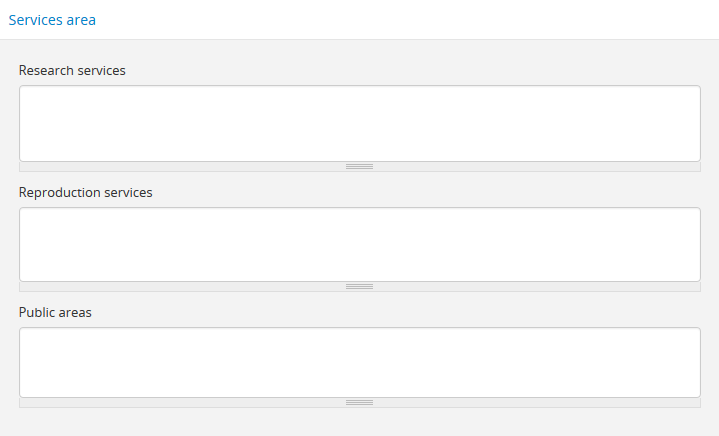Focus the Reproduction services text area
The height and width of the screenshot is (436, 719).
pos(359,244)
